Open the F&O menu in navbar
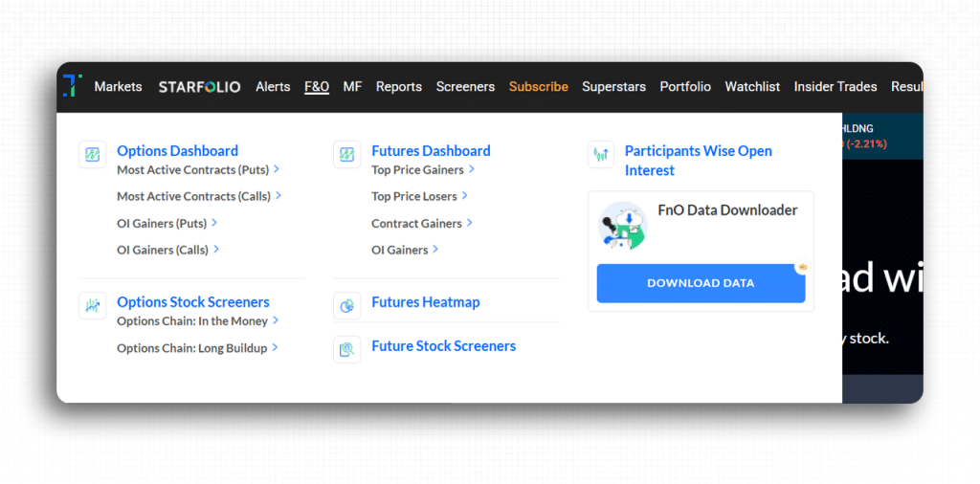980x484 pixels. click(317, 87)
